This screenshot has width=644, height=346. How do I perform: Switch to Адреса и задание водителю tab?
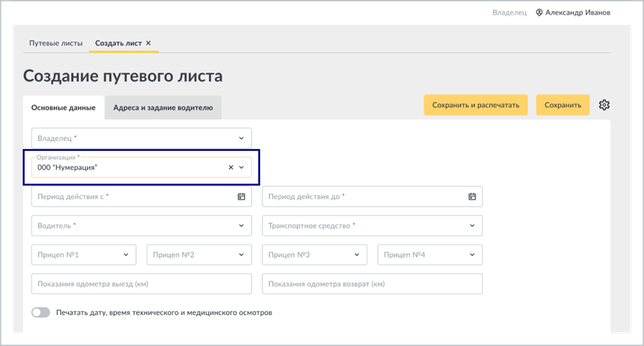click(x=163, y=108)
